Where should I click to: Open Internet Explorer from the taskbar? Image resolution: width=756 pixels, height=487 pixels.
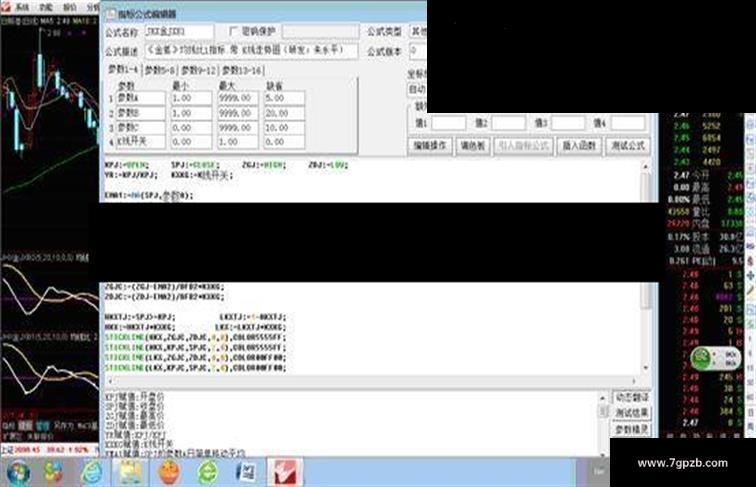tap(92, 472)
